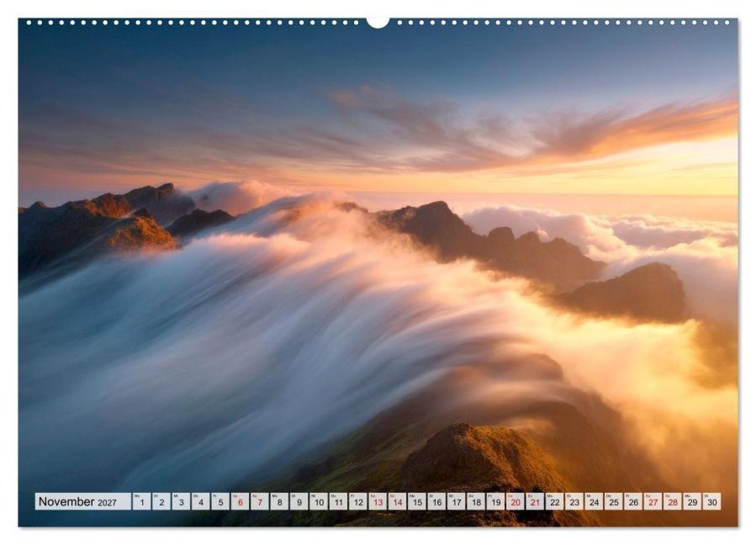
Task: Choose day 18 in the date strip
Action: tap(476, 501)
